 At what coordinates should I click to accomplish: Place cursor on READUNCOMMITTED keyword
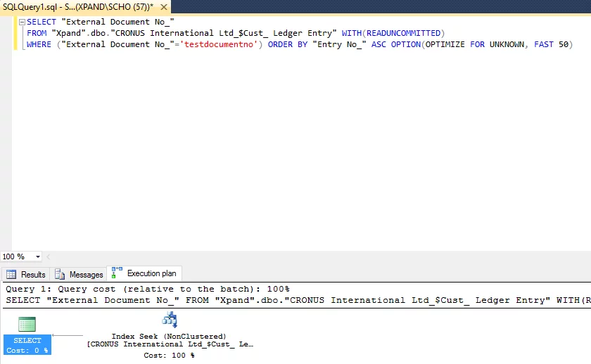(403, 33)
